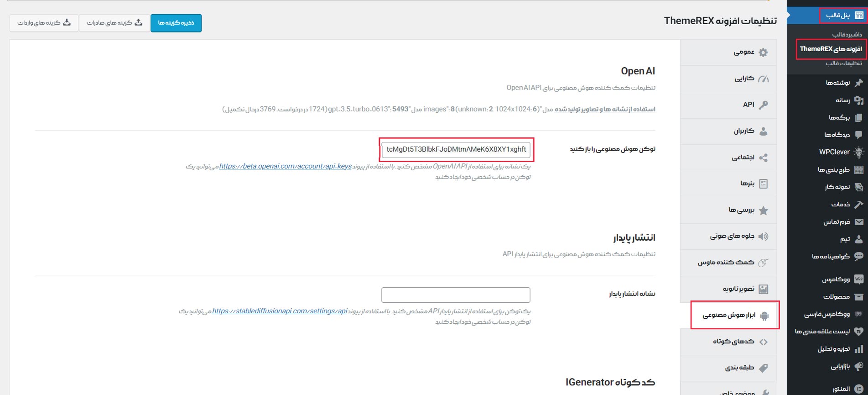Open the پنل قالب menu item
868x395 pixels.
838,15
